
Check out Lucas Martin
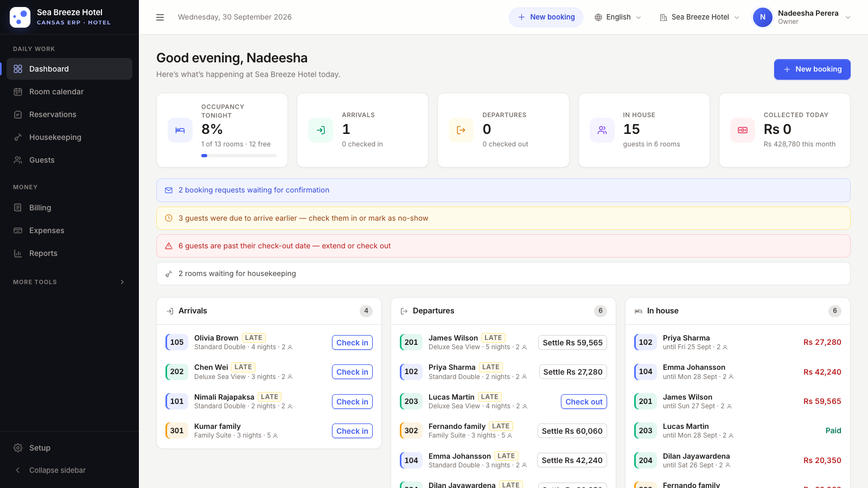coord(584,401)
